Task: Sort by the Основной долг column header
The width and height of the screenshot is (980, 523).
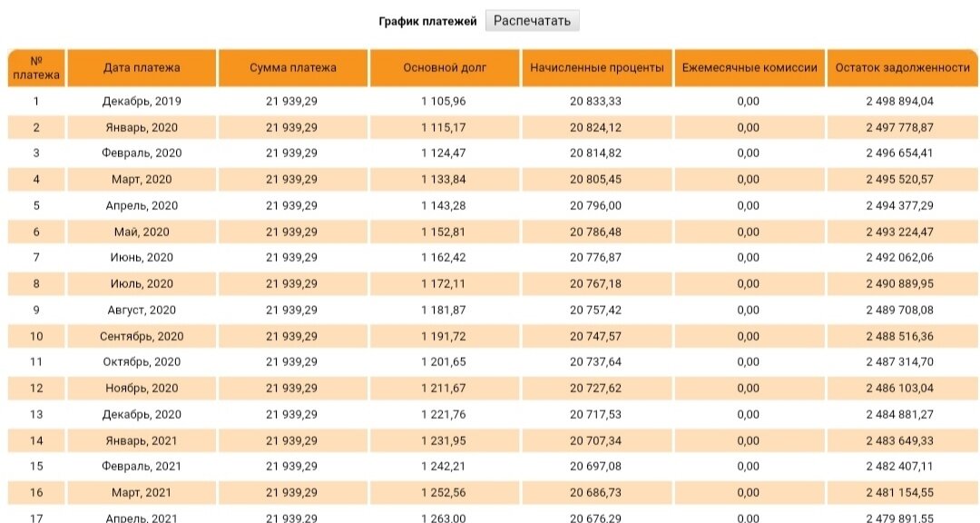Action: tap(444, 66)
